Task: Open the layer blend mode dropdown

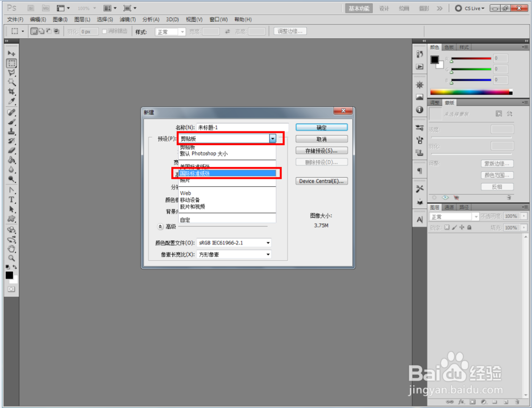Action: pyautogui.click(x=454, y=217)
